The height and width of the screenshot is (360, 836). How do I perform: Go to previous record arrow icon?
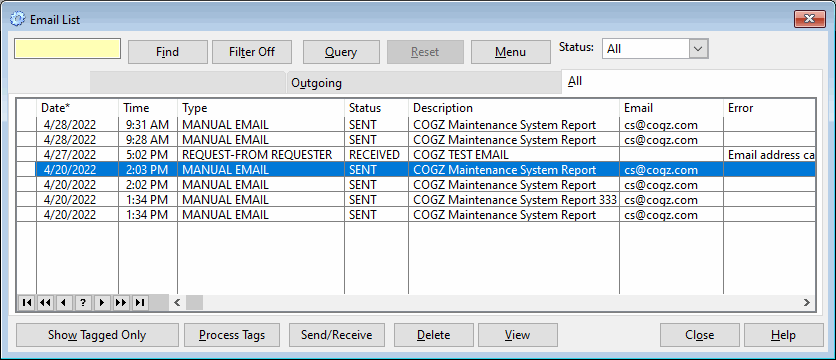pyautogui.click(x=63, y=302)
